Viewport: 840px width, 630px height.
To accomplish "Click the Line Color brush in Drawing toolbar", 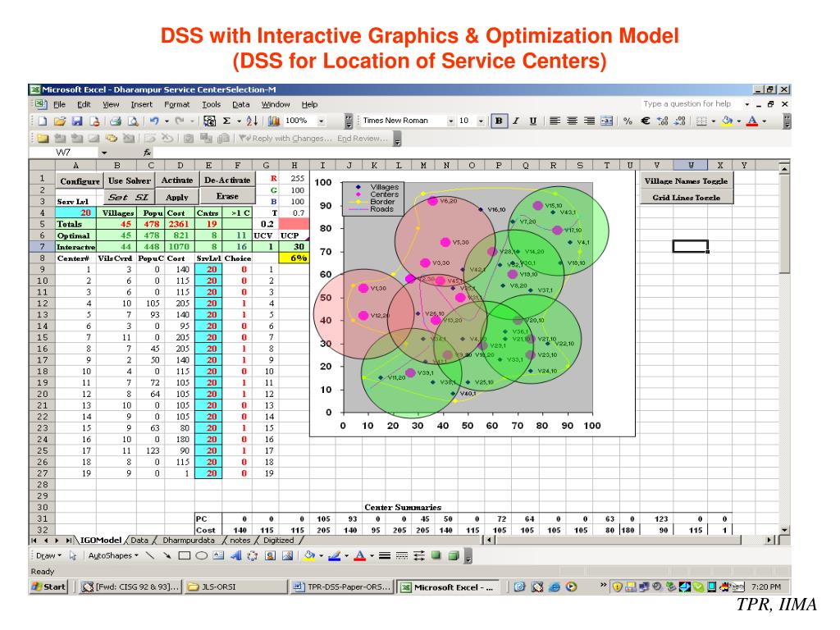I will 335,555.
